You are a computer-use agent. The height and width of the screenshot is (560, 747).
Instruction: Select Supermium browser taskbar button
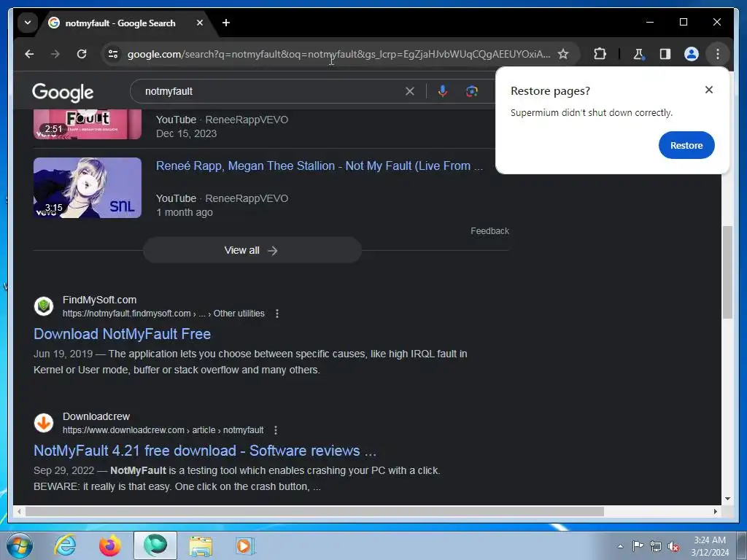coord(155,545)
